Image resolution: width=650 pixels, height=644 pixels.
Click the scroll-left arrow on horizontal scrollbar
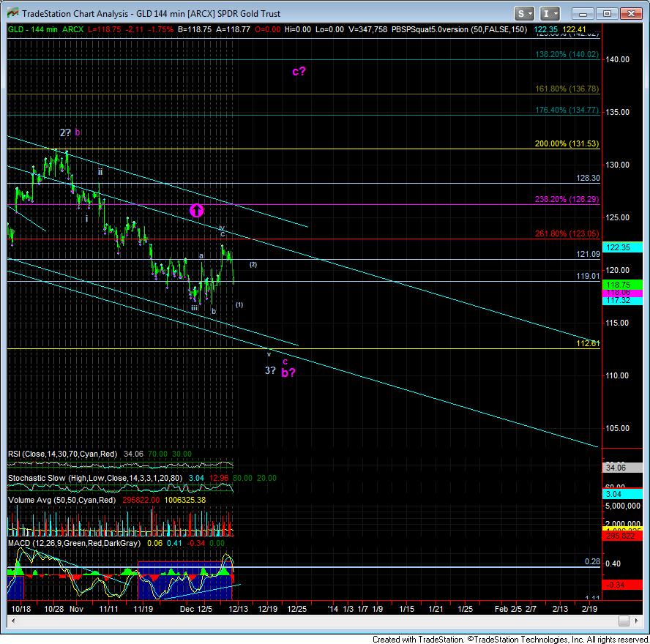[x=13, y=621]
